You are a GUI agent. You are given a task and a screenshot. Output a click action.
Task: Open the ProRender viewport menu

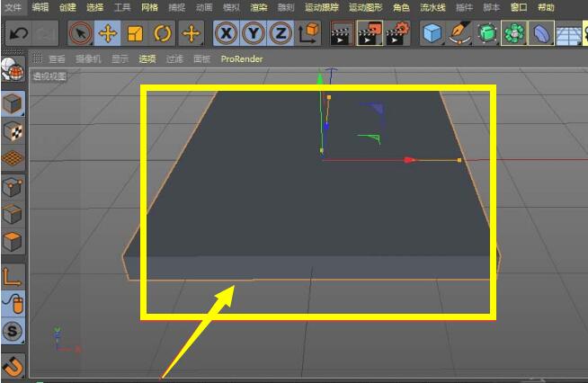(x=242, y=59)
